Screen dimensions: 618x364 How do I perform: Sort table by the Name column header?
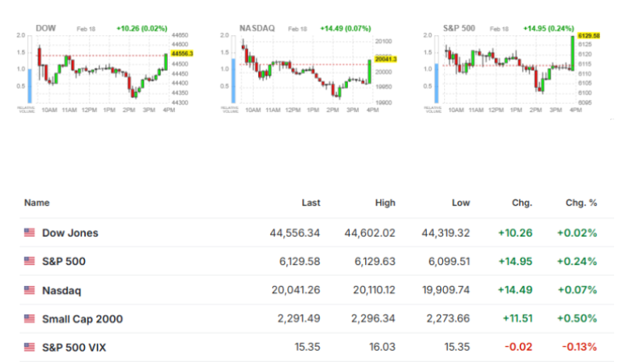[x=37, y=203]
